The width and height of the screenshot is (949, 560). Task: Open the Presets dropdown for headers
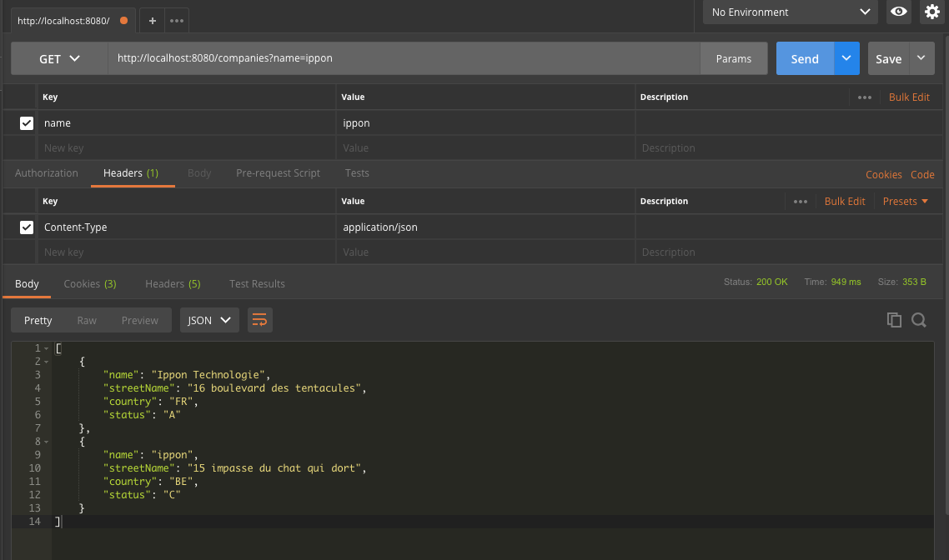[x=906, y=202]
